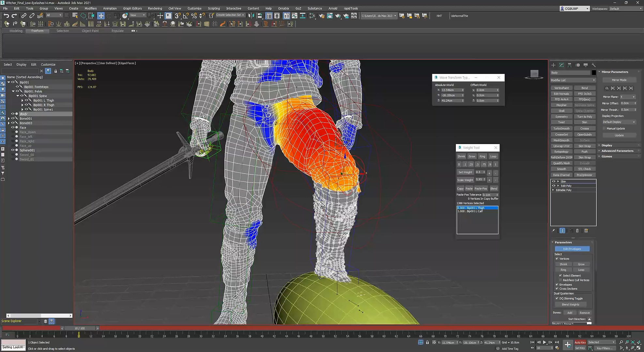Viewport: 644px width, 352px height.
Task: Enable the Manual Update checkbox
Action: click(604, 128)
